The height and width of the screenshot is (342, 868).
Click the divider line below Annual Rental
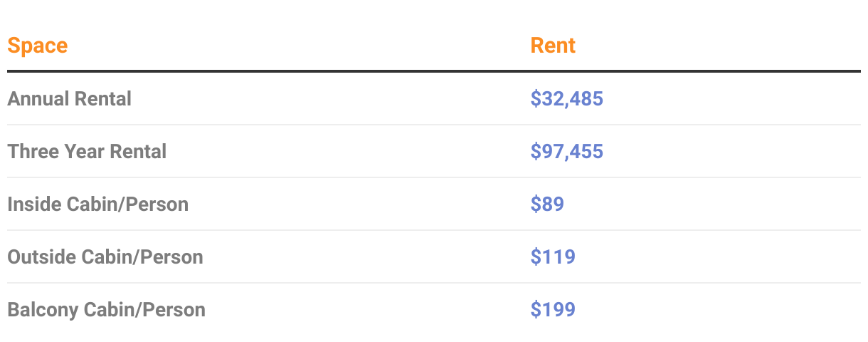[434, 125]
